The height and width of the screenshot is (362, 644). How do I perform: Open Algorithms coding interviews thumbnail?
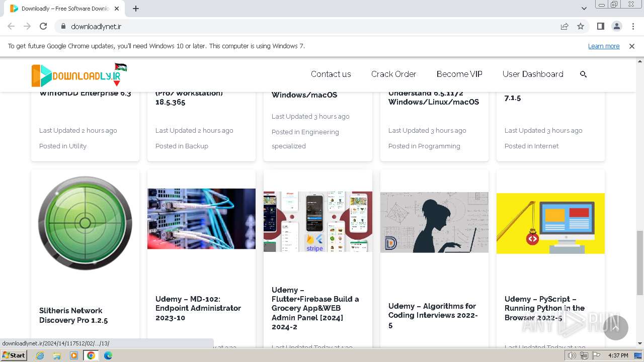coord(434,222)
